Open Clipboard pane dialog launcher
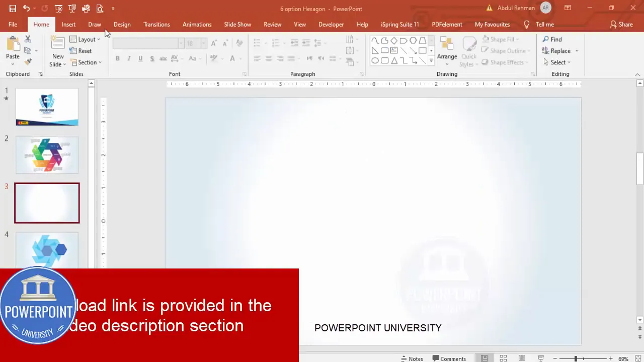The width and height of the screenshot is (644, 362). tap(40, 74)
